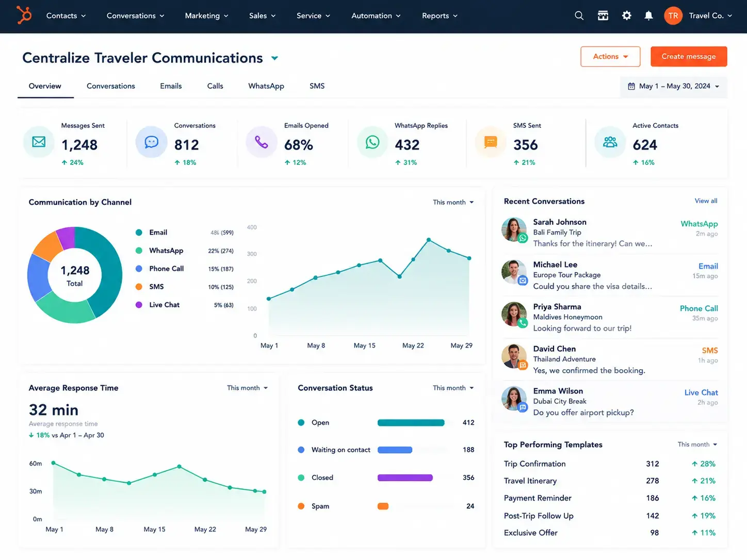
Task: Click the Emails Opened phone icon
Action: click(262, 141)
